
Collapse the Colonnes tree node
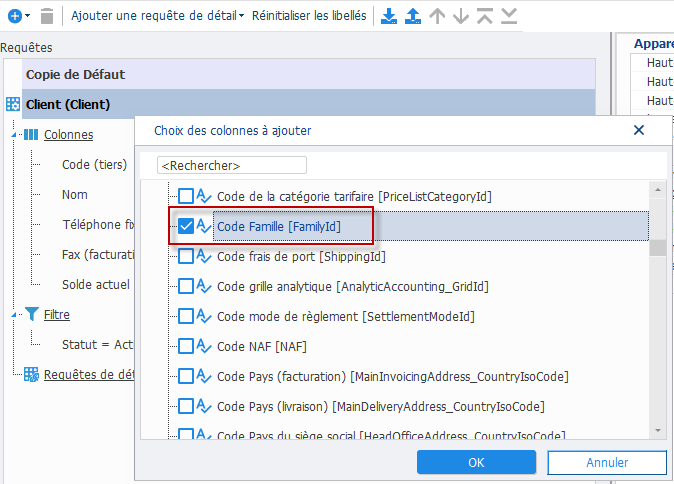(x=14, y=135)
